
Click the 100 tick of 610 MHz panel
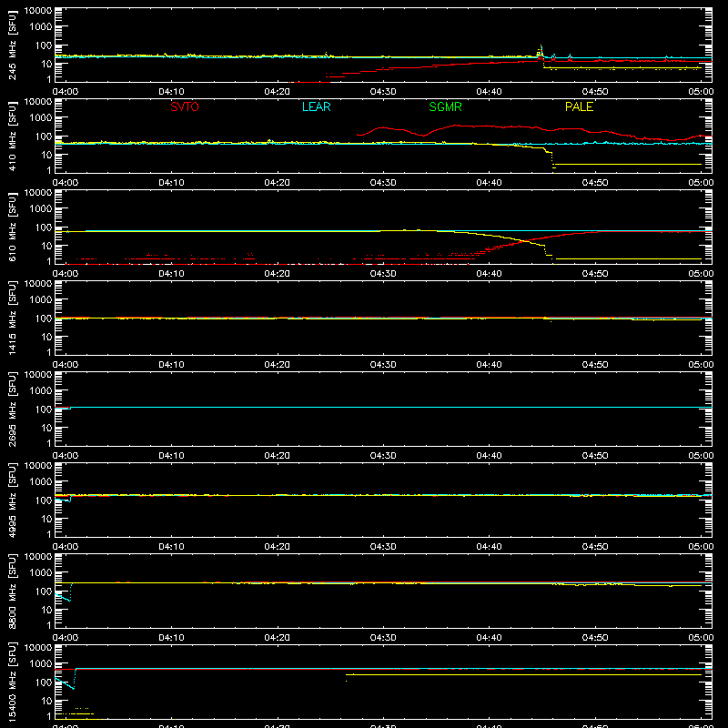point(44,227)
